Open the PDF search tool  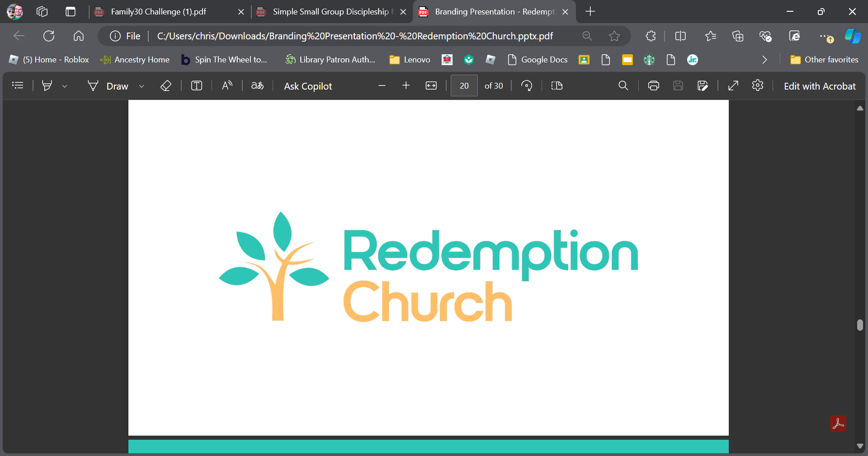click(x=623, y=86)
